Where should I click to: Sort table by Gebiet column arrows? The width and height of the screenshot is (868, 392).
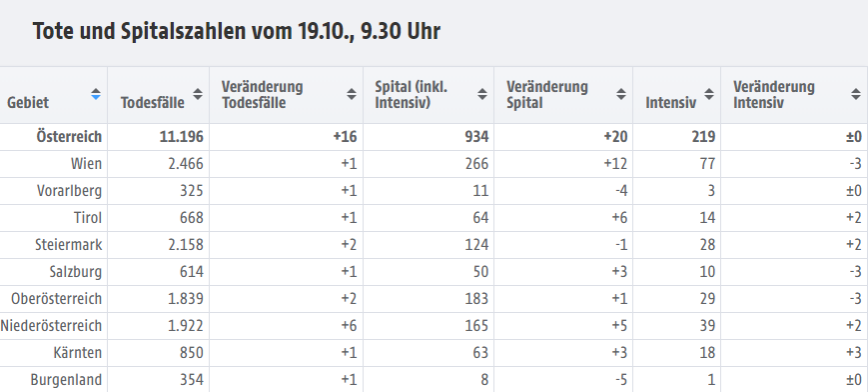(x=96, y=94)
